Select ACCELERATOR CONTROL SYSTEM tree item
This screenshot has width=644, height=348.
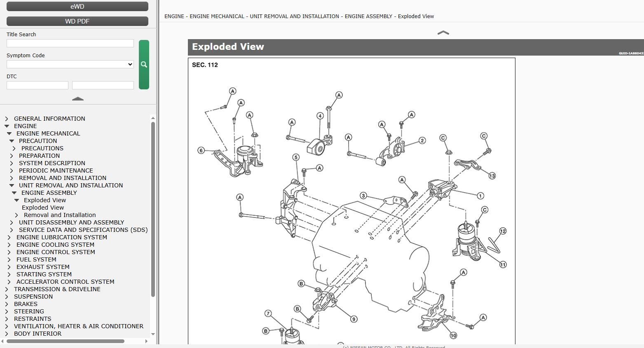[x=66, y=282]
